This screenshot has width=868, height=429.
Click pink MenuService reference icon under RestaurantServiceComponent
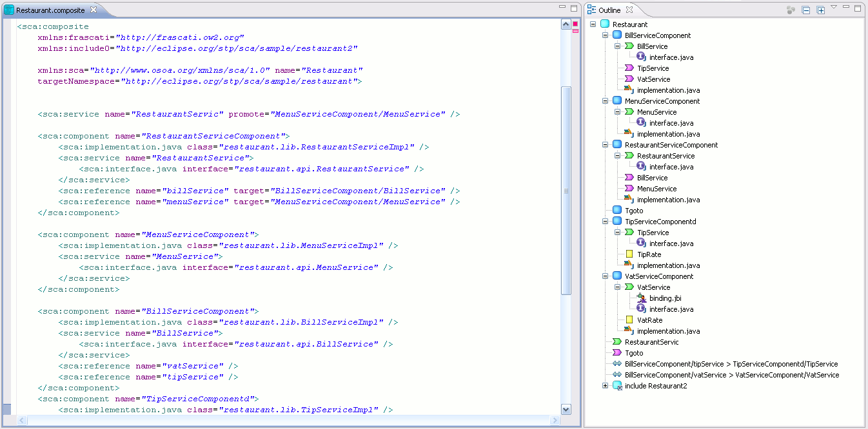[629, 189]
